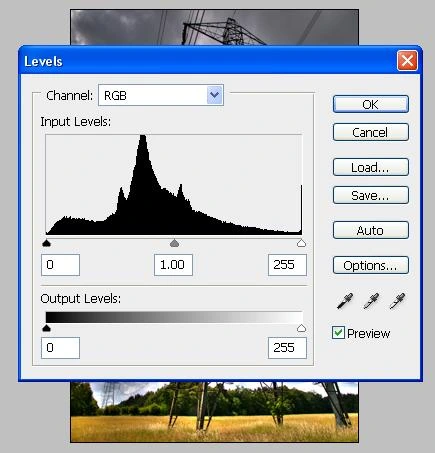Screen dimensions: 435x453
Task: Click the histogram display
Action: (x=174, y=185)
